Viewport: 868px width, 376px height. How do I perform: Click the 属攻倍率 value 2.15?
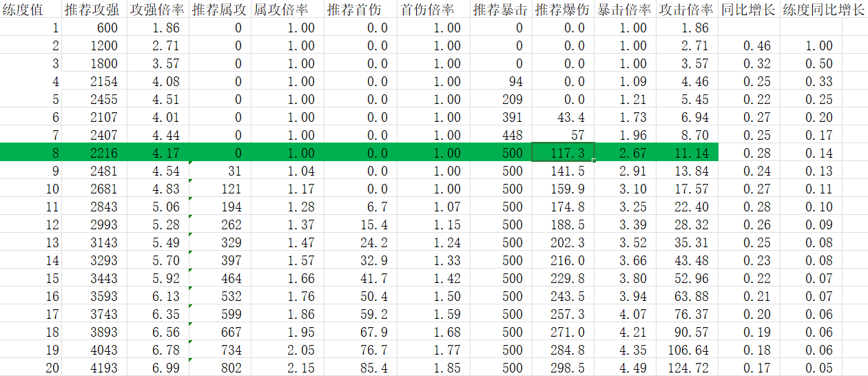click(287, 368)
